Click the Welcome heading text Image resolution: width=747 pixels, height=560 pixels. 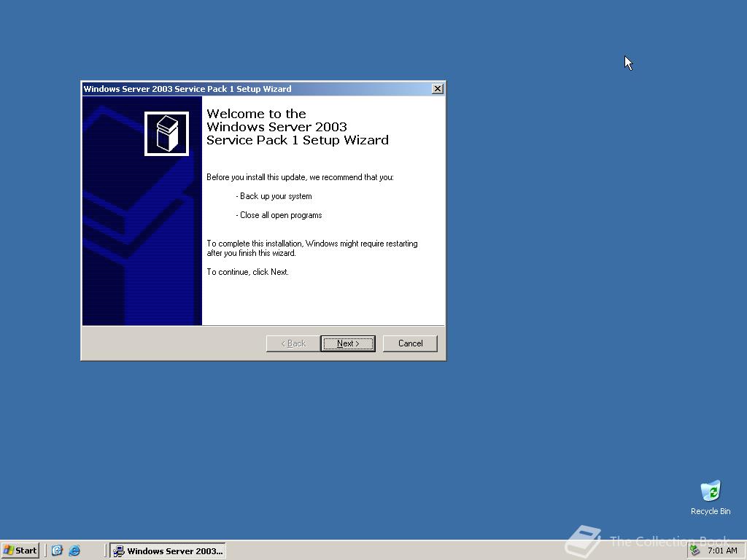(297, 127)
